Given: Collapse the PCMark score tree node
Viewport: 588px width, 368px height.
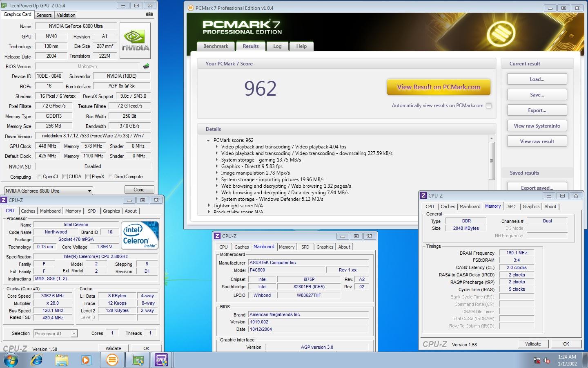Looking at the screenshot, I should coord(208,140).
